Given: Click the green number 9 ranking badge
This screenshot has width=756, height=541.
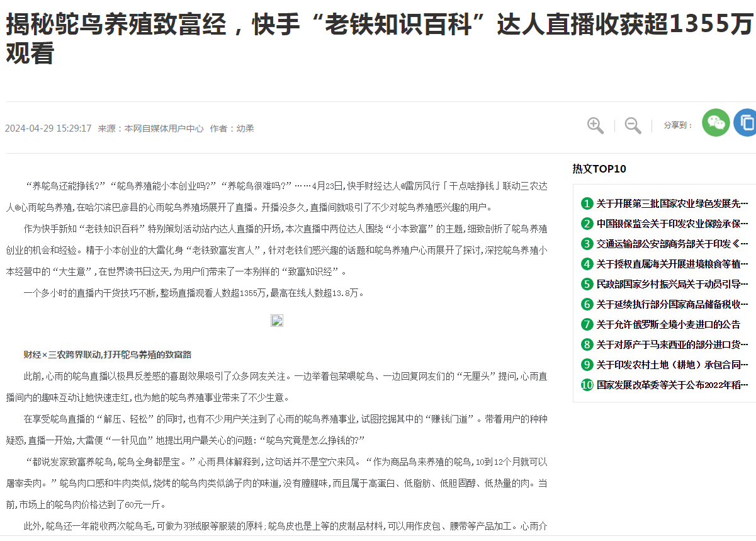Looking at the screenshot, I should coord(587,365).
